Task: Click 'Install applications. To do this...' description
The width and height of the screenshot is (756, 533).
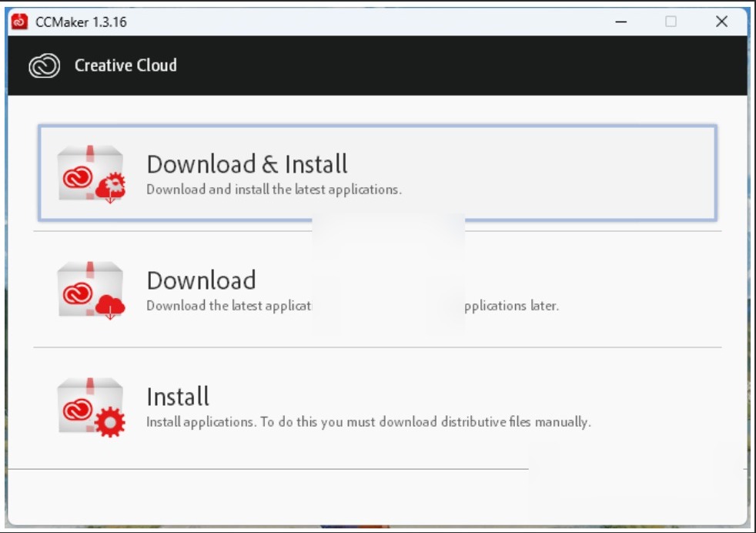Action: tap(368, 422)
